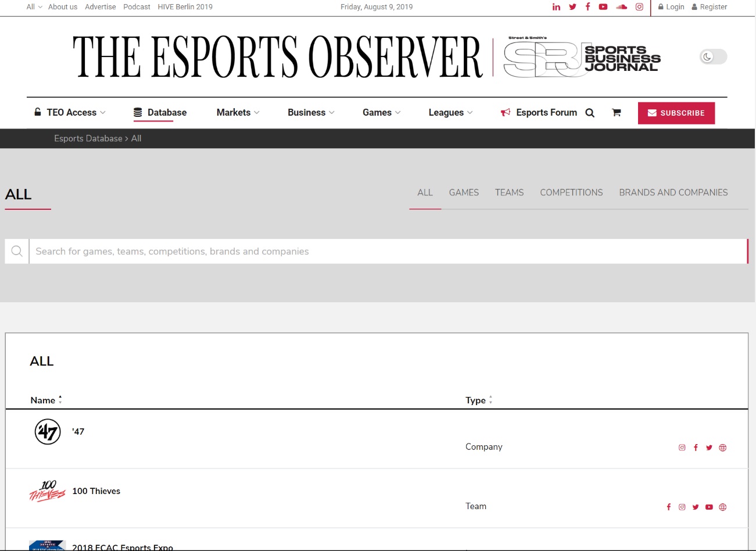
Task: Expand the Games menu in navigation
Action: tap(382, 113)
